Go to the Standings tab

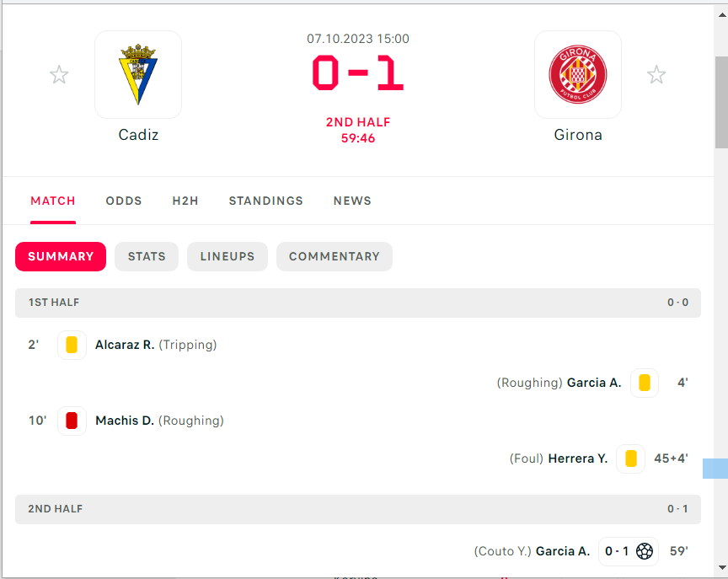click(265, 201)
